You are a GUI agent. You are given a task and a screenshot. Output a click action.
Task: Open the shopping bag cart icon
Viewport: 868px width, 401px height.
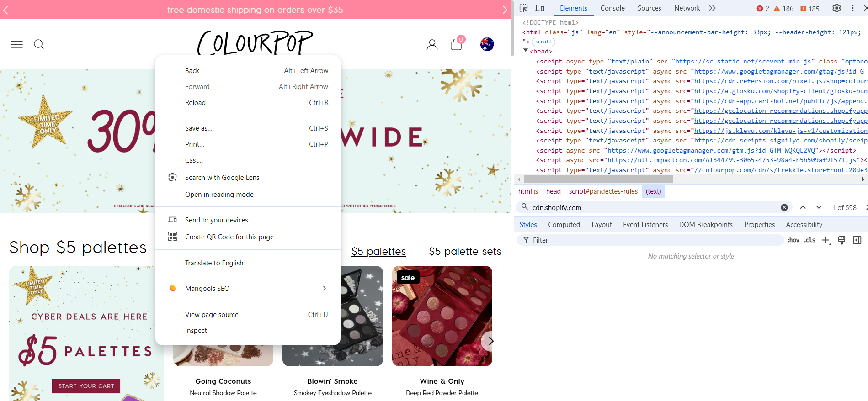456,44
